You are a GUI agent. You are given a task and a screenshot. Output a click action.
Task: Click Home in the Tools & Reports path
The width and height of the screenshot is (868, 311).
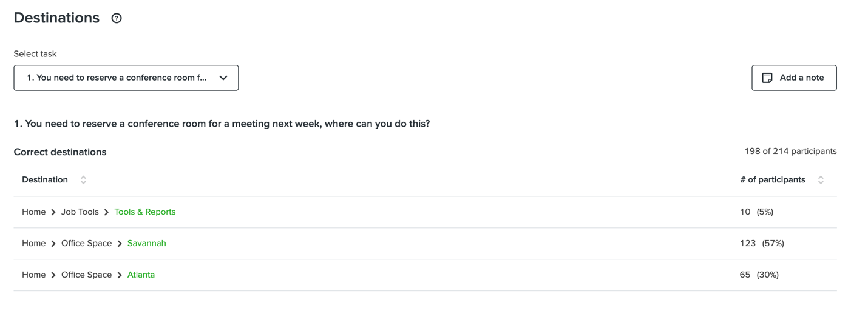[x=34, y=212]
